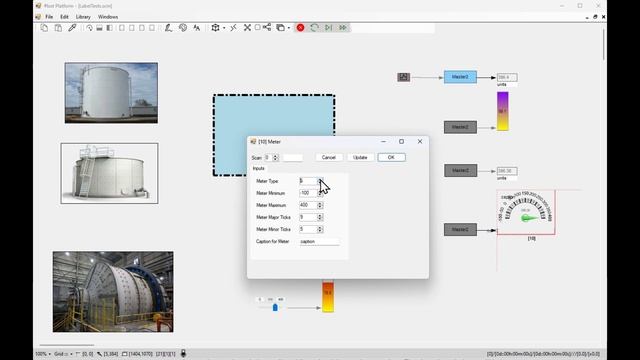Open dropdown arrow beside stacked windows icon
This screenshot has width=640, height=360.
[289, 28]
